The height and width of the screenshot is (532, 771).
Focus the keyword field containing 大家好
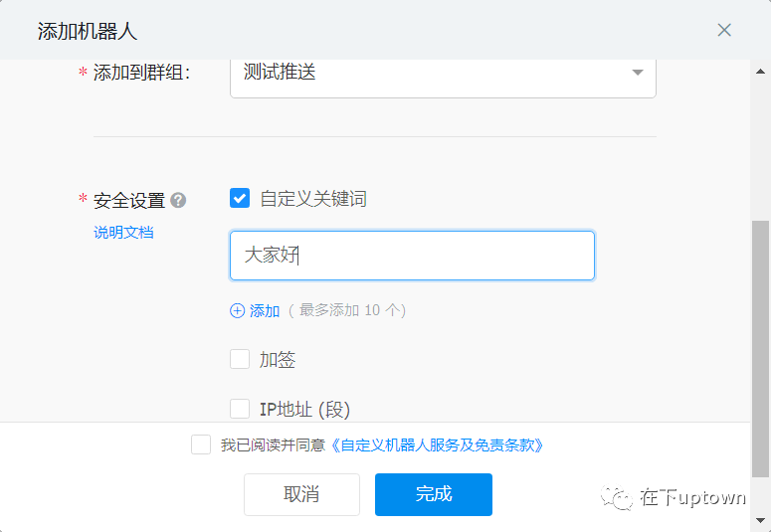coord(412,256)
